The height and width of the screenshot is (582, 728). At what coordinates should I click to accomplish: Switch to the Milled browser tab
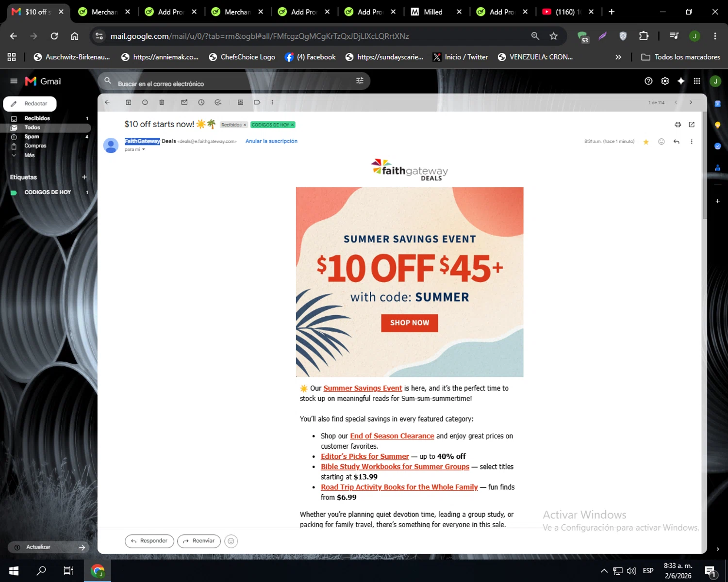coord(433,12)
